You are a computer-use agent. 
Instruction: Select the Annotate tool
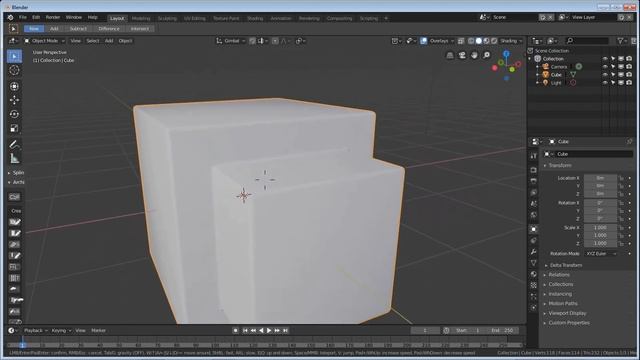pos(14,144)
